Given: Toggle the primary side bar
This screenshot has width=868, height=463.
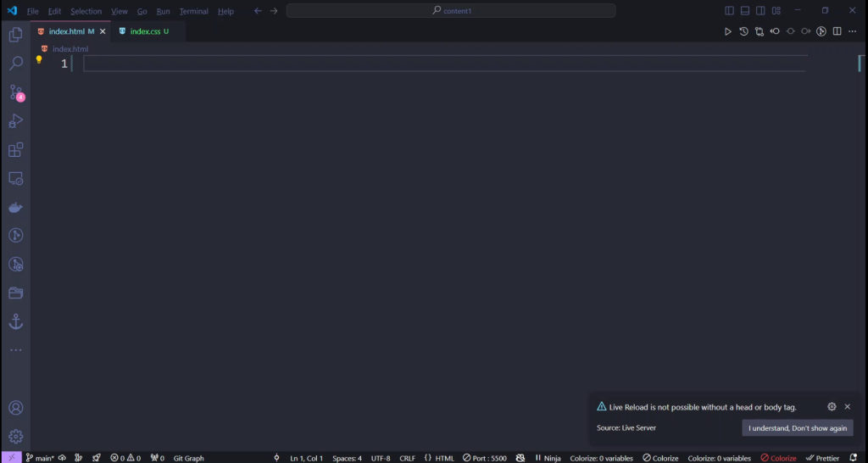Looking at the screenshot, I should point(730,10).
